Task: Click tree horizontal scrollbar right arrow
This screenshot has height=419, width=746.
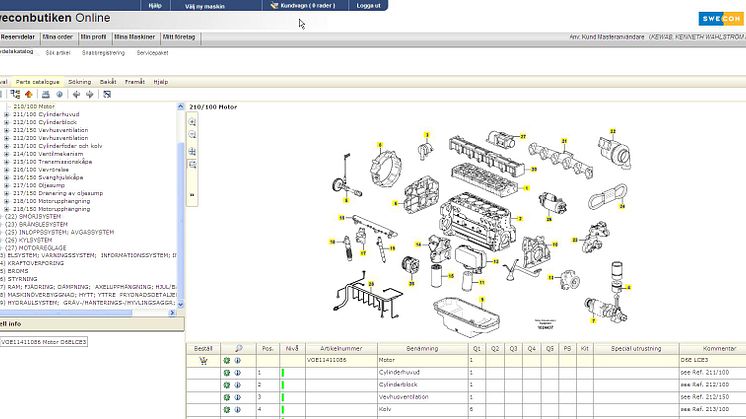Action: coord(172,312)
